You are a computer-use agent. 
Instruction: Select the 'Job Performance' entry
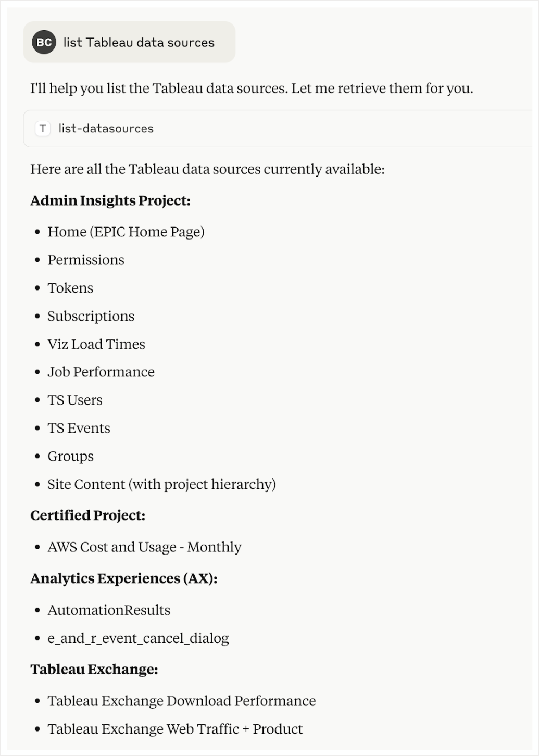[101, 372]
